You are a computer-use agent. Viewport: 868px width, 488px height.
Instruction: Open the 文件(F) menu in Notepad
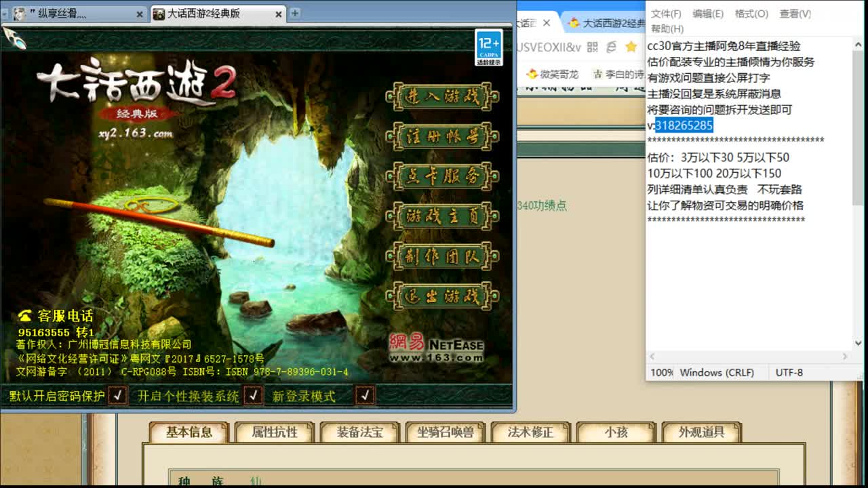point(666,14)
